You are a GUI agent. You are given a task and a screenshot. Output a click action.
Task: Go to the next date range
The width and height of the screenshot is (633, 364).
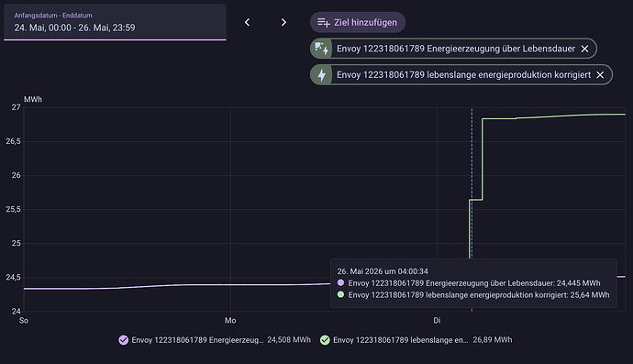pos(283,22)
